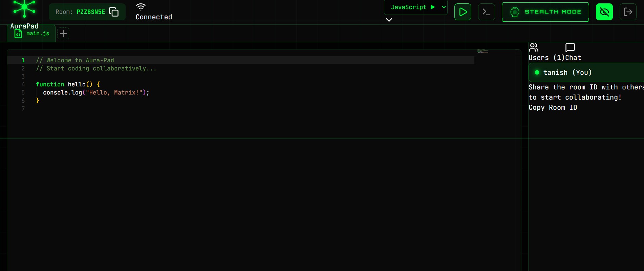The width and height of the screenshot is (644, 271).
Task: Click the Copy Room ID button
Action: (x=553, y=107)
